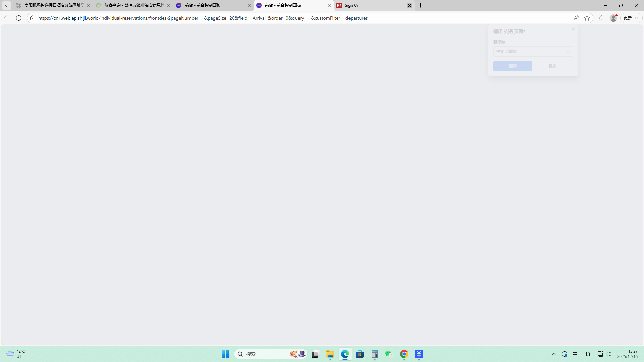This screenshot has height=362, width=644.
Task: Open File Explorer from the taskbar
Action: pyautogui.click(x=330, y=354)
